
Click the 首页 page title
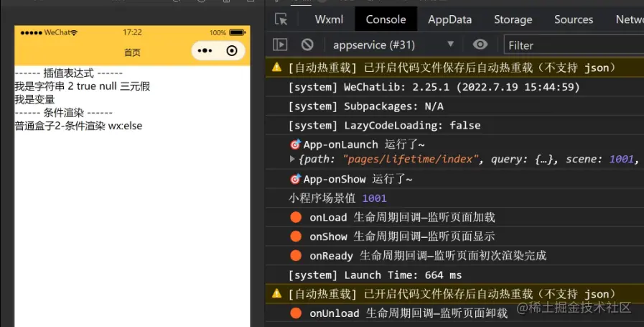[132, 52]
